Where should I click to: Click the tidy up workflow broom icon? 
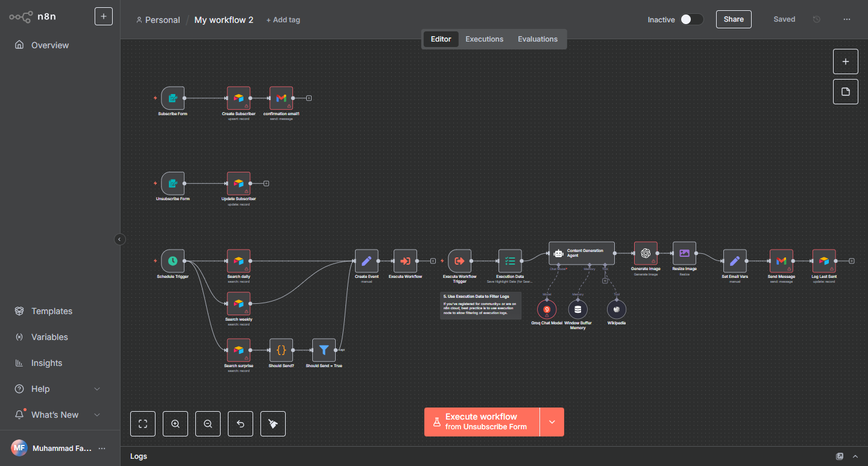point(273,424)
